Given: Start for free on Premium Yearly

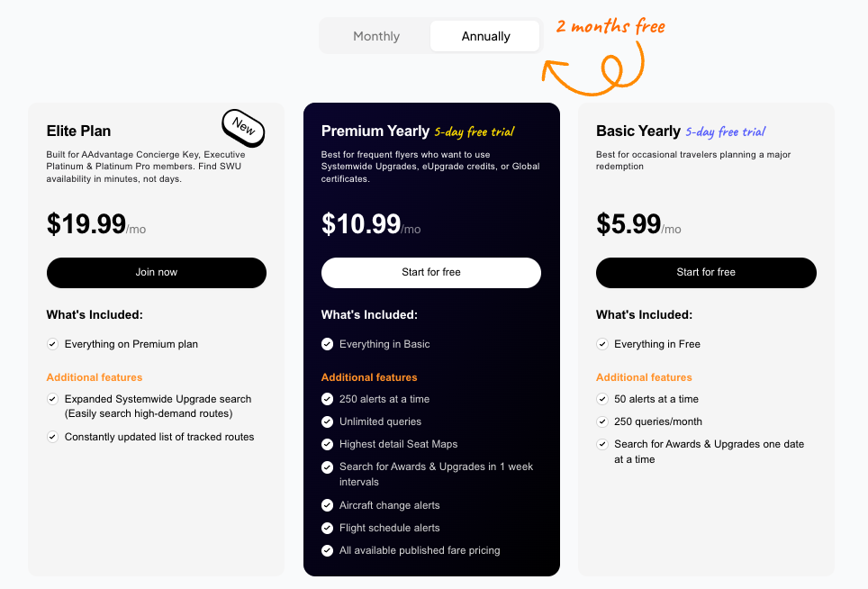Looking at the screenshot, I should [430, 273].
